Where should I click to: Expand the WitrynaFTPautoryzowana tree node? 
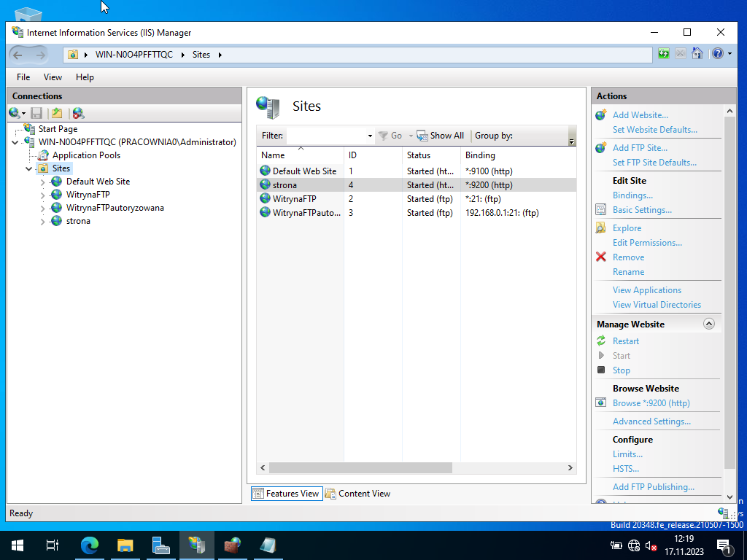click(43, 209)
